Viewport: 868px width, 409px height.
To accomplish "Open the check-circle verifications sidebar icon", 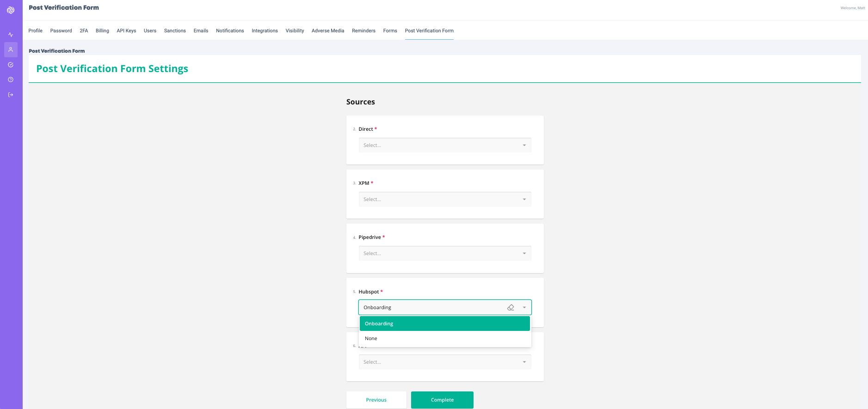I will tap(11, 65).
